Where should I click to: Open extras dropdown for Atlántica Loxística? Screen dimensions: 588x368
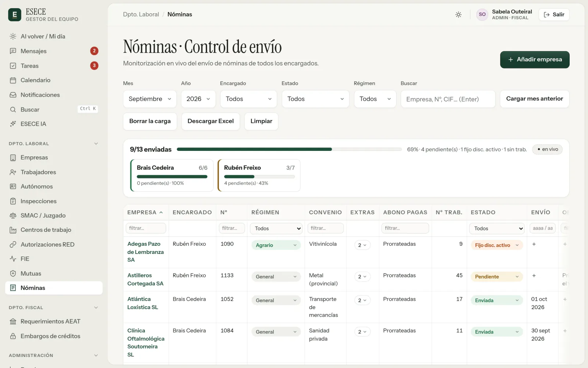(x=362, y=300)
